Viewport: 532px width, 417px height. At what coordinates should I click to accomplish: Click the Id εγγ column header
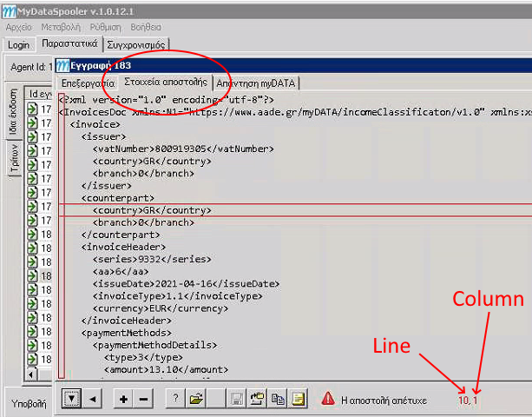[40, 94]
